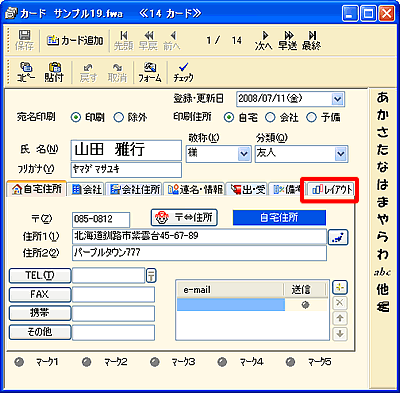Image resolution: width=400 pixels, height=393 pixels.
Task: Open the 登録・更新日 date dropdown
Action: coord(337,99)
